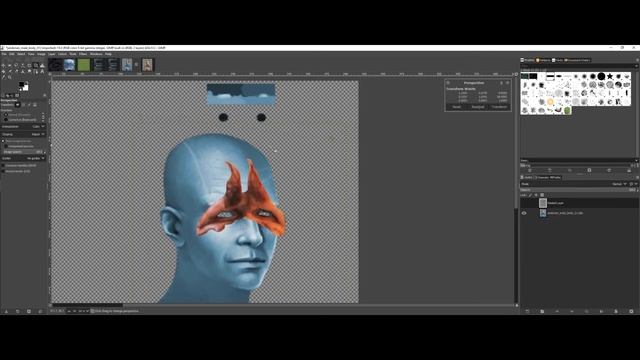
Task: Select the Move tool in toolbox
Action: click(3, 65)
